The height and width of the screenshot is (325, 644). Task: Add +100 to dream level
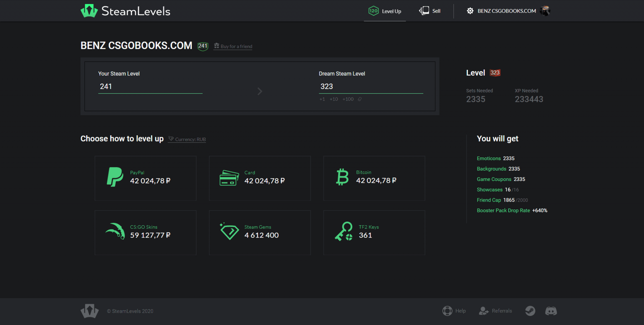348,99
